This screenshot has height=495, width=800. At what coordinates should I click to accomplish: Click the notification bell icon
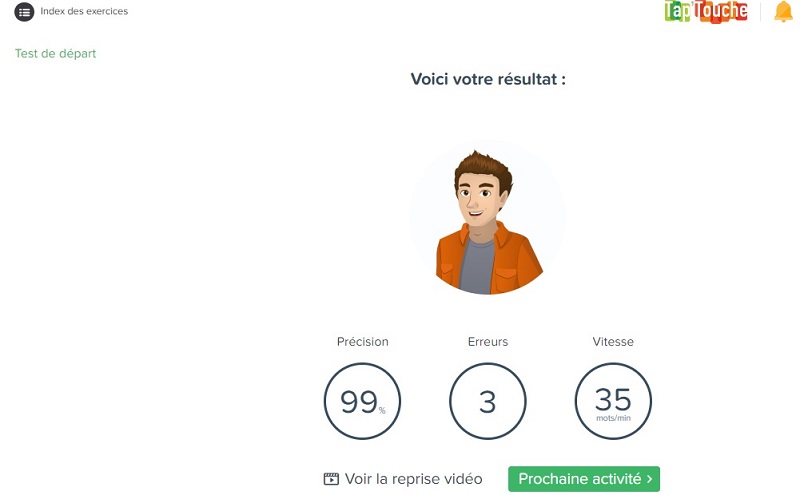pyautogui.click(x=783, y=12)
